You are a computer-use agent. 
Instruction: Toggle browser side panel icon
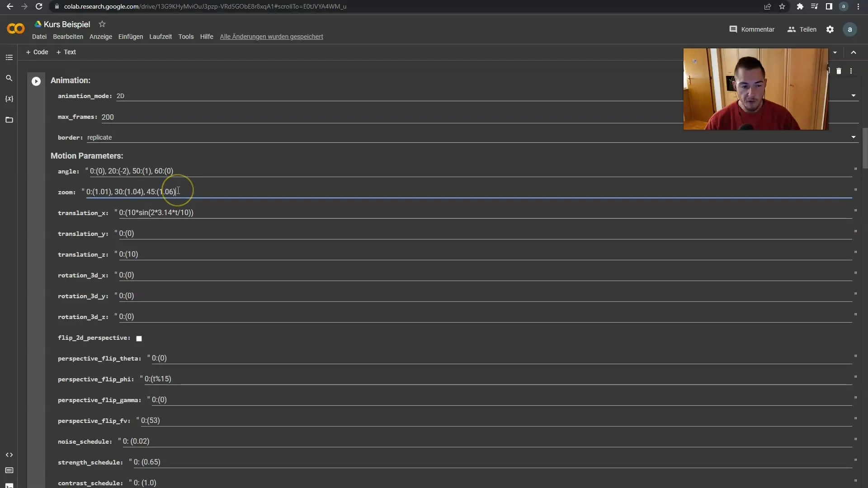click(x=829, y=6)
